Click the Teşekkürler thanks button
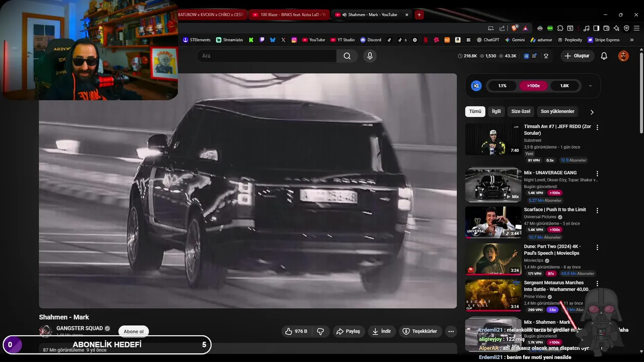Screen dimensions: 644x362 click(x=421, y=331)
